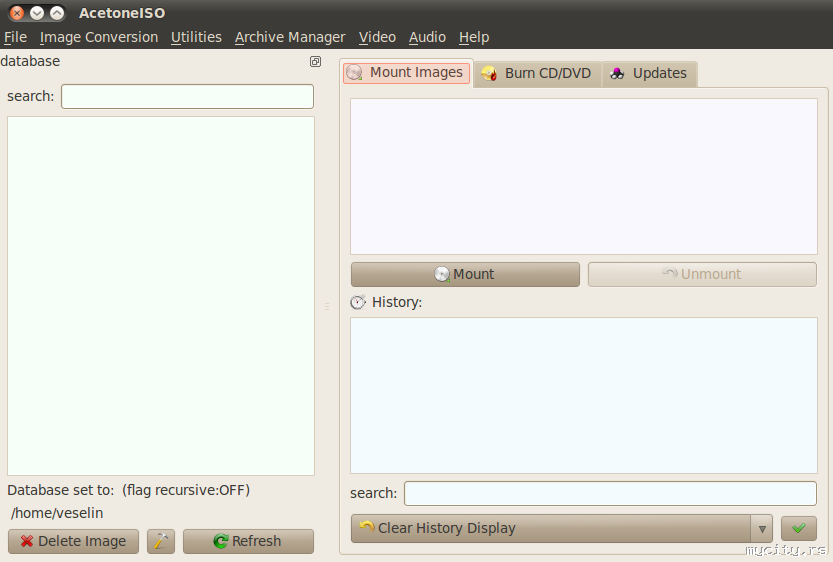The image size is (833, 562).
Task: Click the Burn CD/DVD disc icon
Action: pos(489,73)
